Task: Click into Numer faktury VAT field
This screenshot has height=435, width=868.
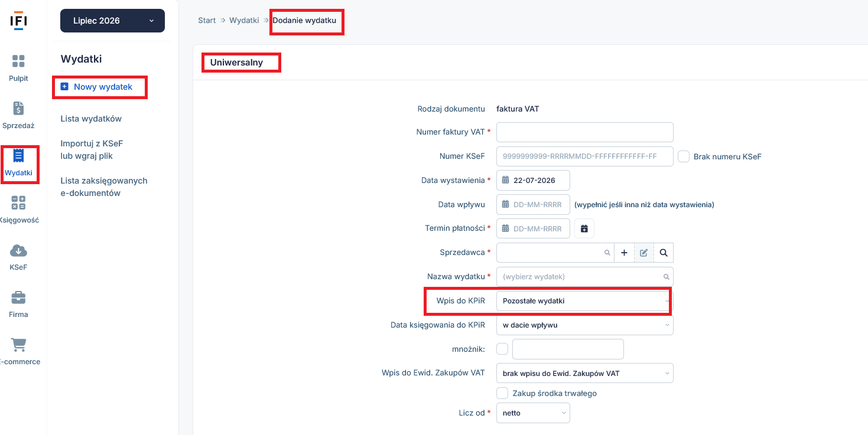Action: tap(585, 132)
